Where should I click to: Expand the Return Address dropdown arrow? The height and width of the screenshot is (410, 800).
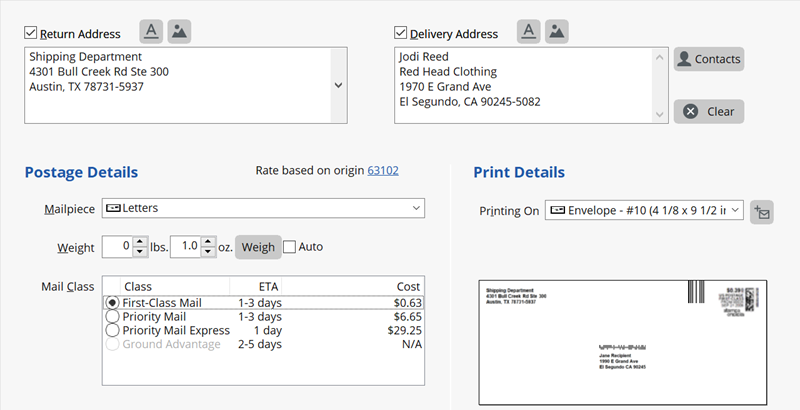point(338,85)
